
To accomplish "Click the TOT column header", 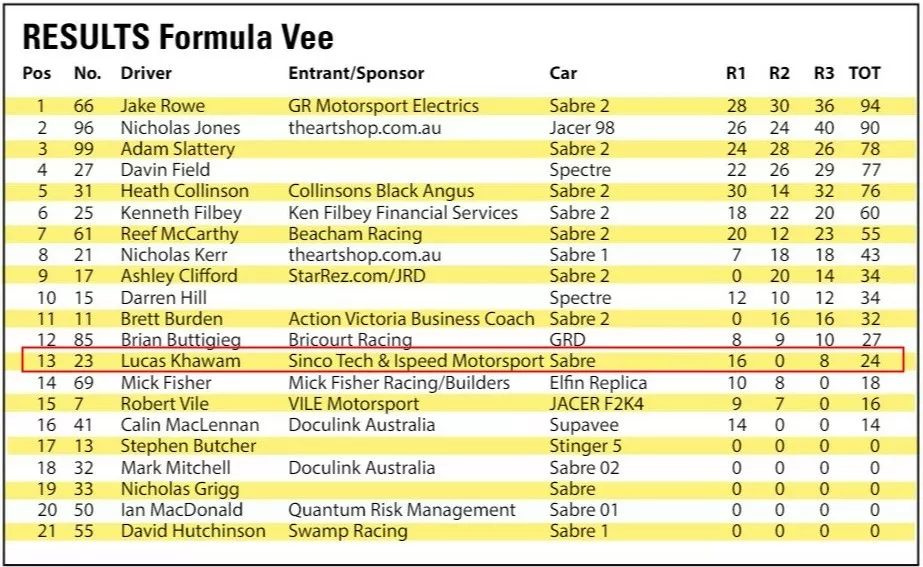I will (864, 73).
